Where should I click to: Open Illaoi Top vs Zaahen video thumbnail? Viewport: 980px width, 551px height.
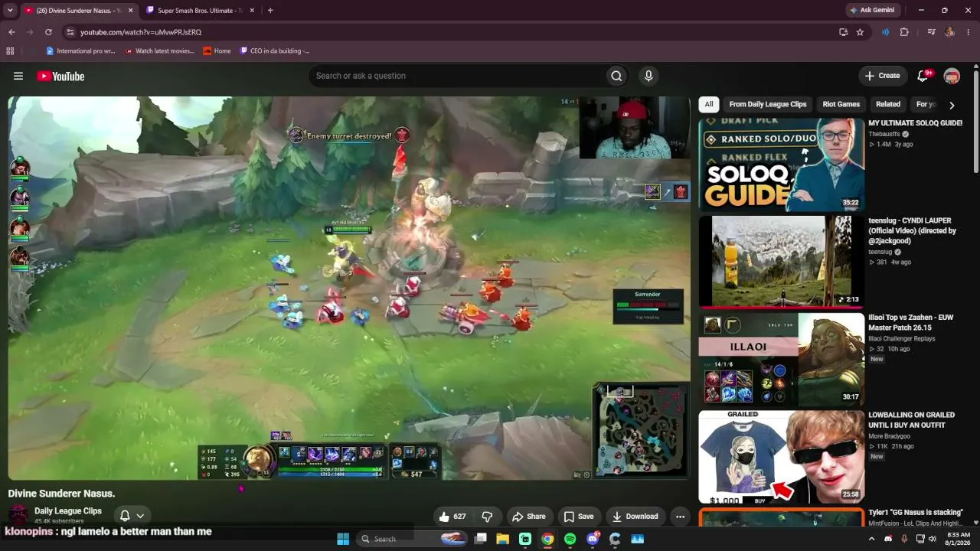[x=781, y=359]
